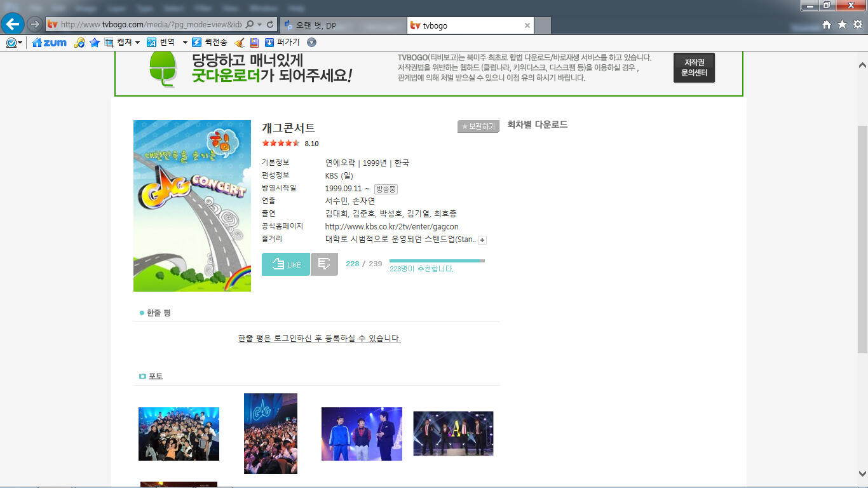Select the tvbogo tab
Screen dimensions: 868x488
pyautogui.click(x=470, y=25)
